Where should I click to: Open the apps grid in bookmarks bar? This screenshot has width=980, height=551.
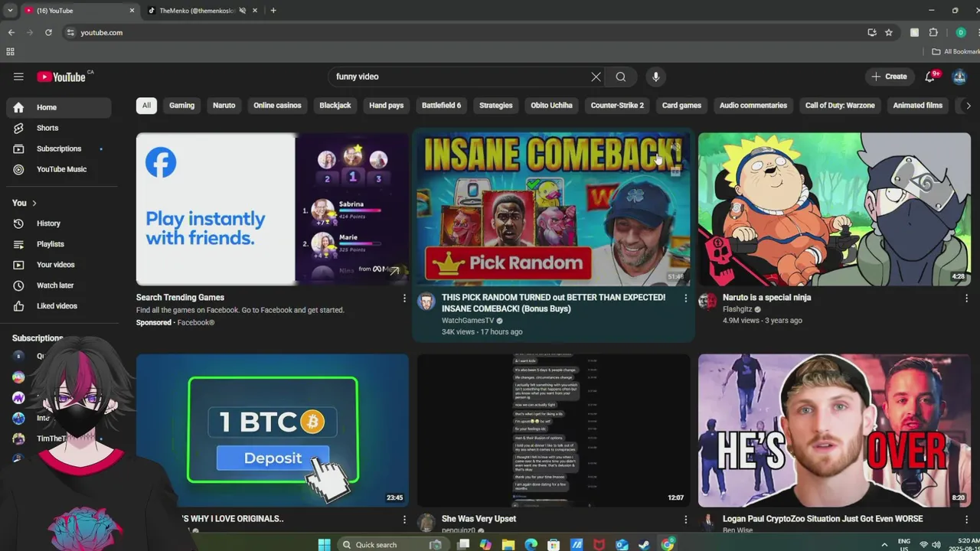click(x=10, y=51)
